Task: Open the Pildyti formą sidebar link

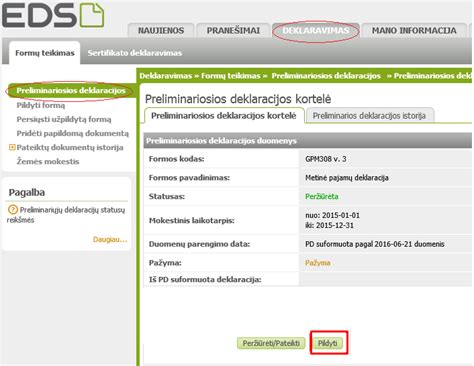Action: [41, 105]
